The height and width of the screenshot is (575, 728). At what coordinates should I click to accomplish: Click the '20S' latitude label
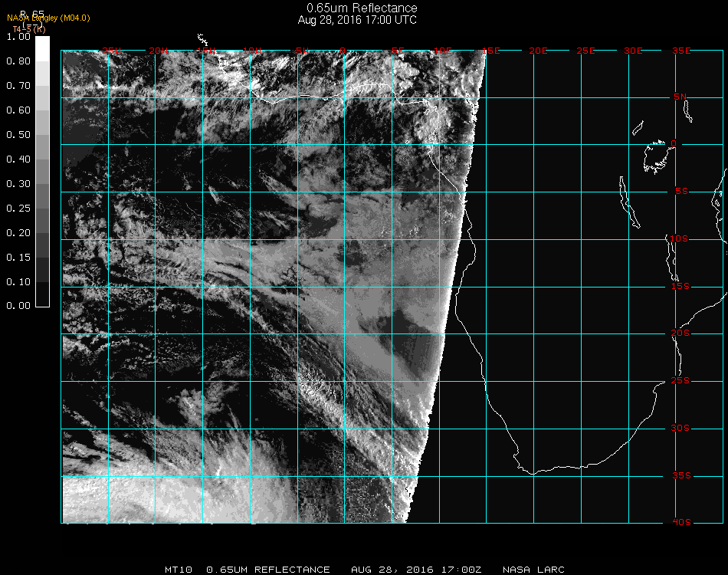(x=680, y=333)
